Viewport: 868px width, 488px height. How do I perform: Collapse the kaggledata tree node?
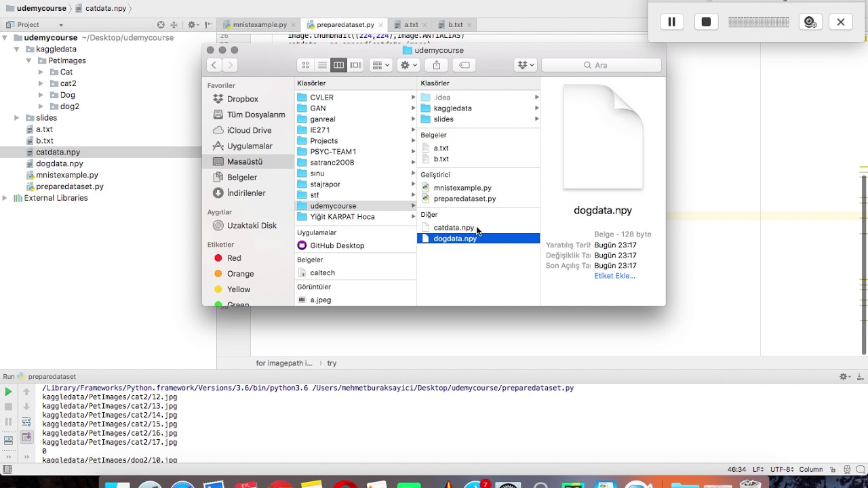[17, 49]
